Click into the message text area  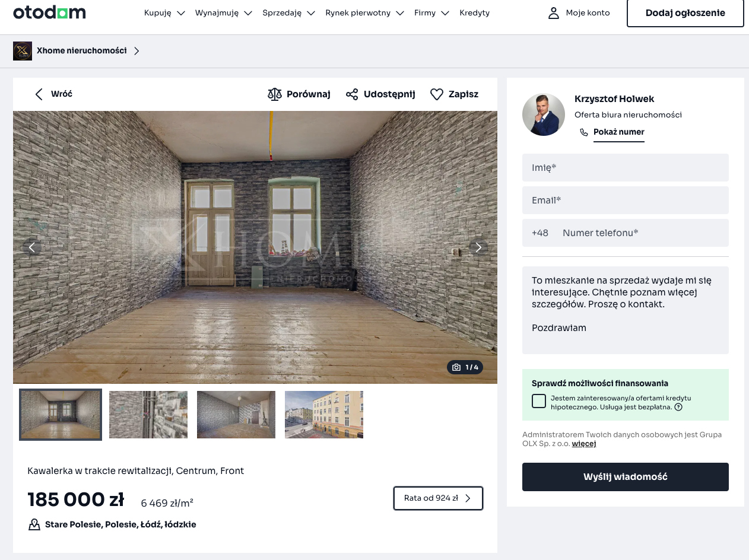point(626,310)
